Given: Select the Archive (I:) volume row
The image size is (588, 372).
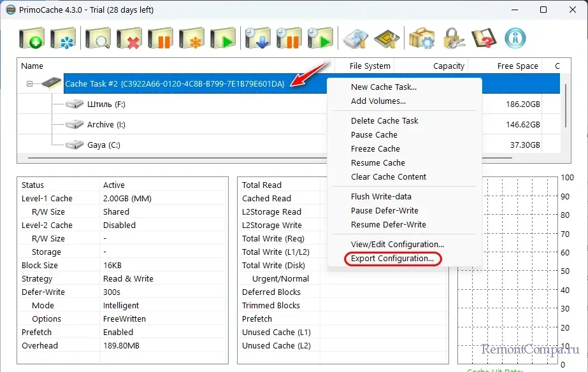Looking at the screenshot, I should (101, 125).
